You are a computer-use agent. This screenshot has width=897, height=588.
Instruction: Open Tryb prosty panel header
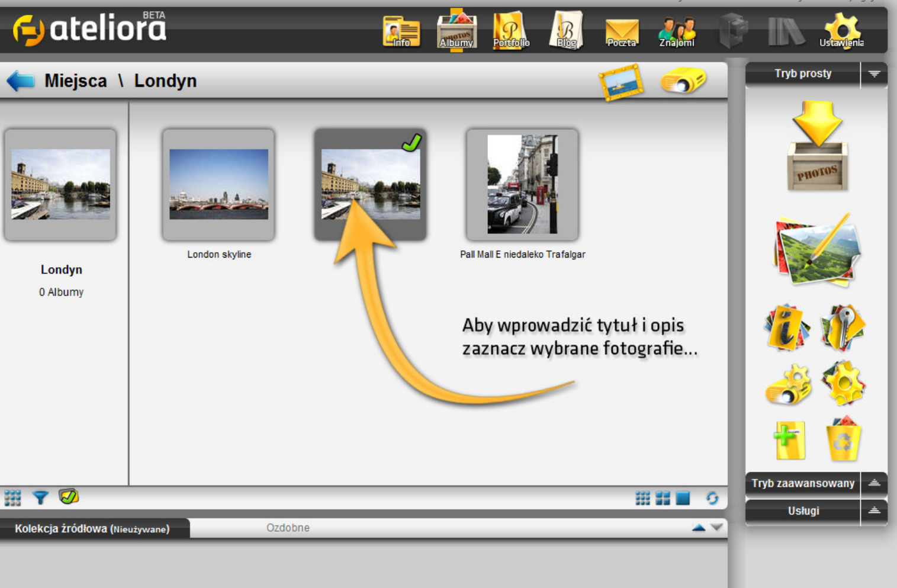click(x=803, y=74)
